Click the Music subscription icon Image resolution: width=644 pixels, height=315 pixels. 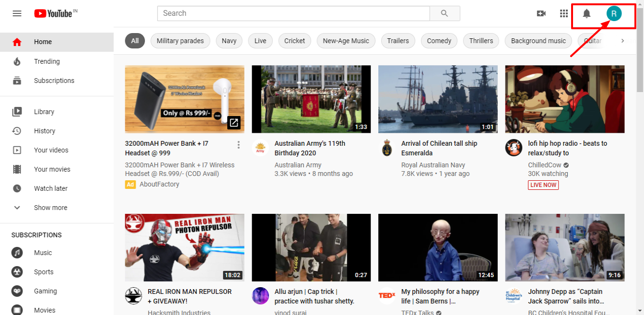[17, 253]
